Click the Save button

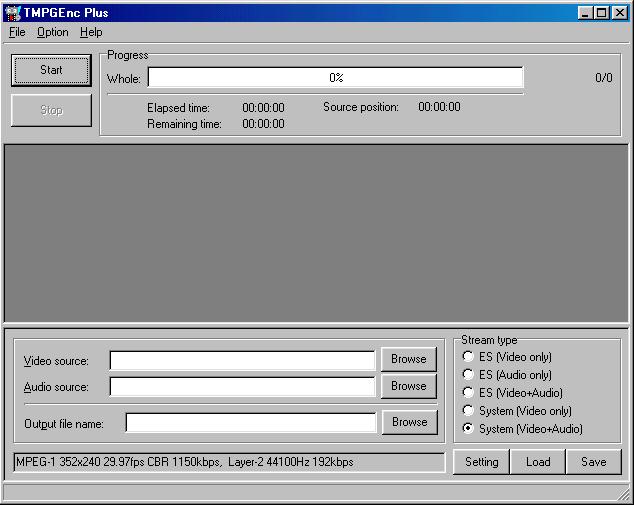[594, 462]
